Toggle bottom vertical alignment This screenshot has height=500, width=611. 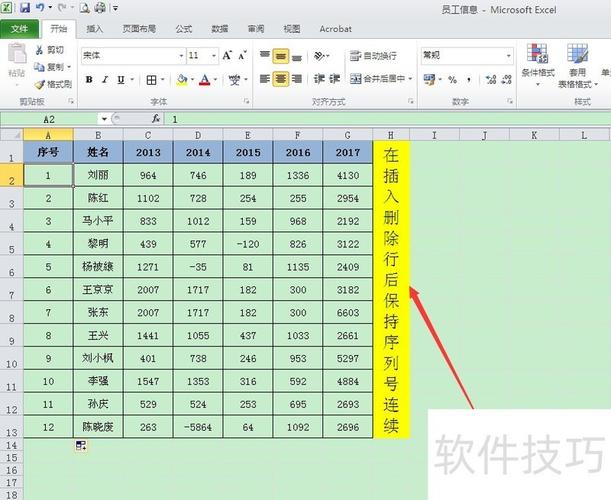point(297,56)
